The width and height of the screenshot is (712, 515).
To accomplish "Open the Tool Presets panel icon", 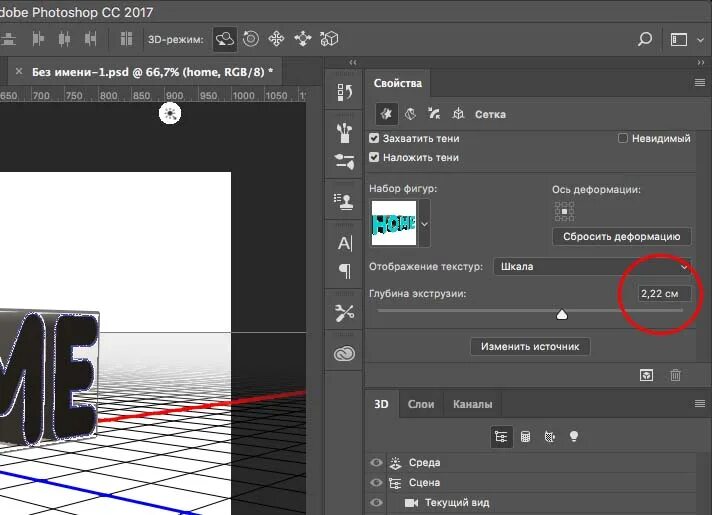I will tap(344, 313).
